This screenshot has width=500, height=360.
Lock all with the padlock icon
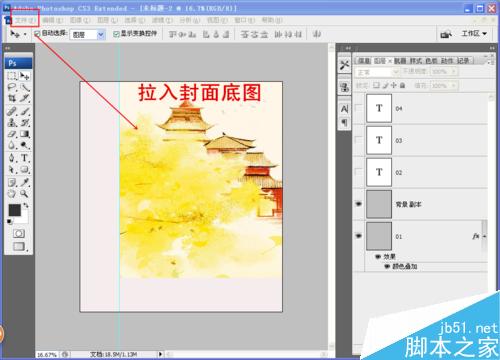pos(402,86)
